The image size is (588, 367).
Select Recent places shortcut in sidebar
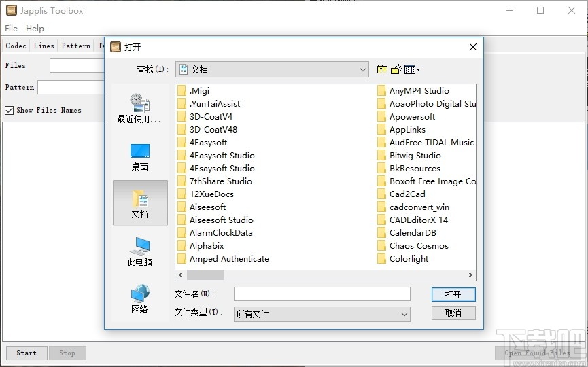[x=139, y=109]
